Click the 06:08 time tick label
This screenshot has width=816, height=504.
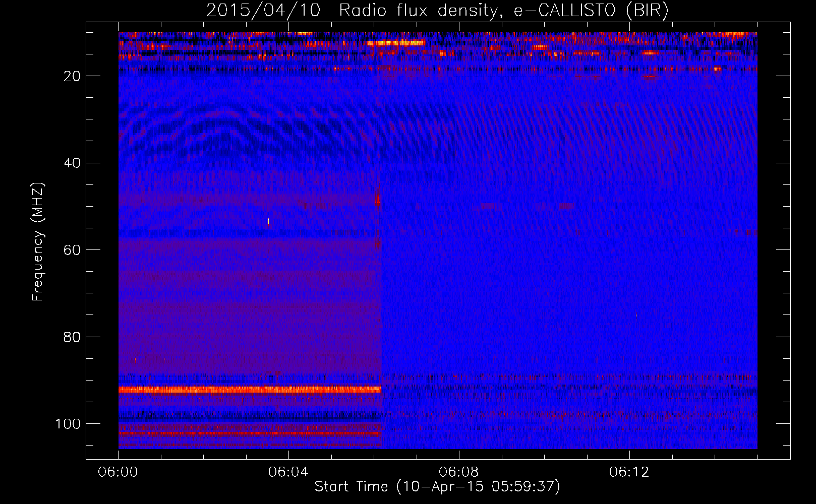459,472
